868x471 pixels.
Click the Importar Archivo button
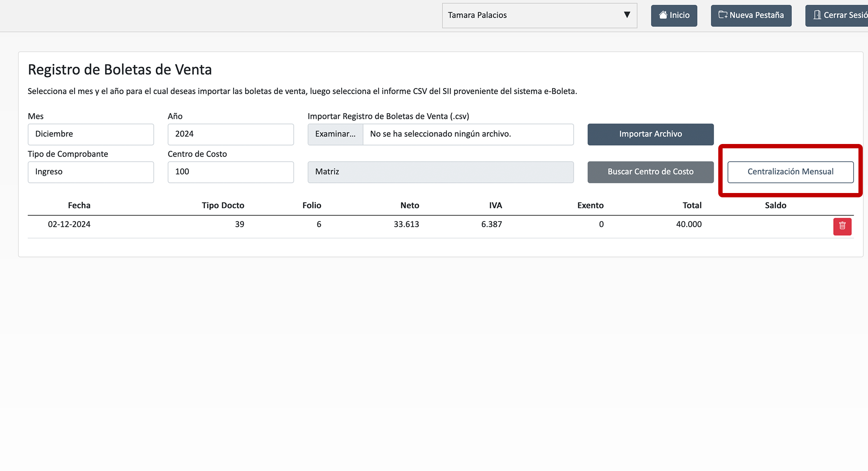(x=650, y=134)
